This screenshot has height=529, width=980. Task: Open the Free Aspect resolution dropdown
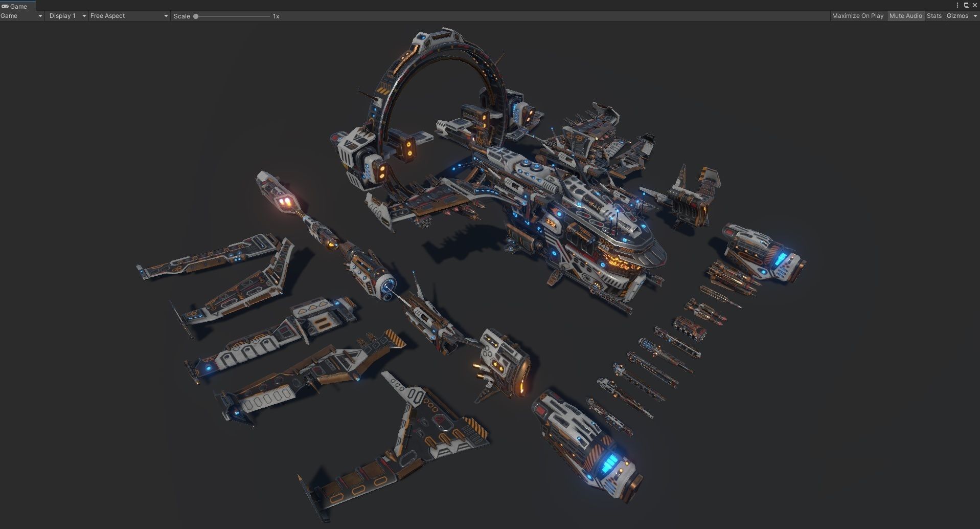(129, 16)
